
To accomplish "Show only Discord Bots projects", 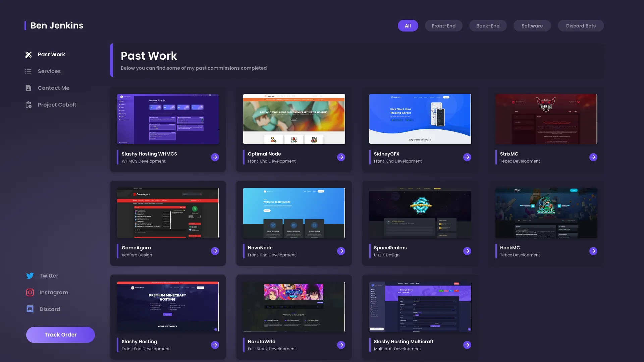I will coord(581,26).
